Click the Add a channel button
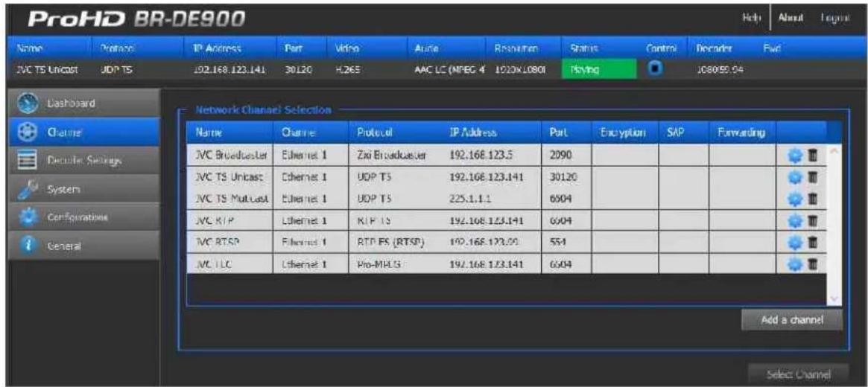This screenshot has width=868, height=387. (792, 319)
